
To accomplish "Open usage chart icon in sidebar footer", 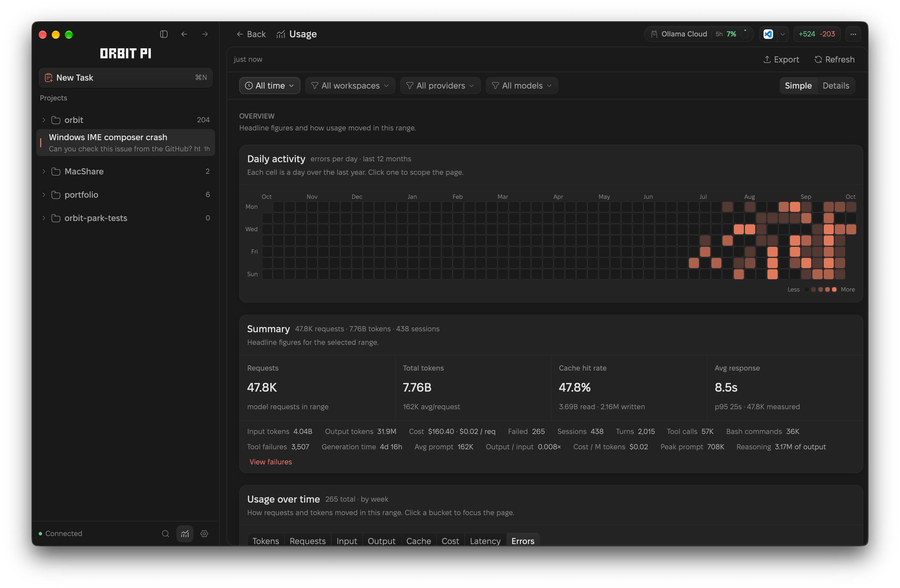I will [x=185, y=534].
